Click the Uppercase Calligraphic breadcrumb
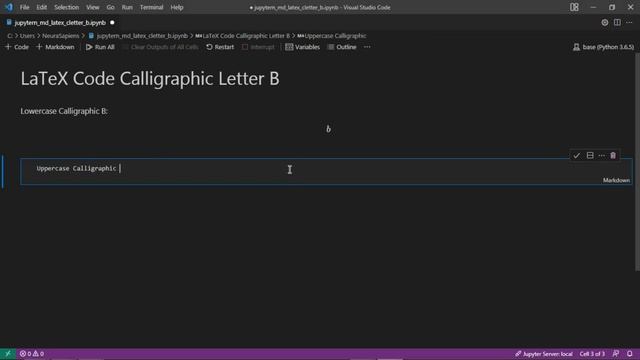This screenshot has width=640, height=360. pos(331,36)
